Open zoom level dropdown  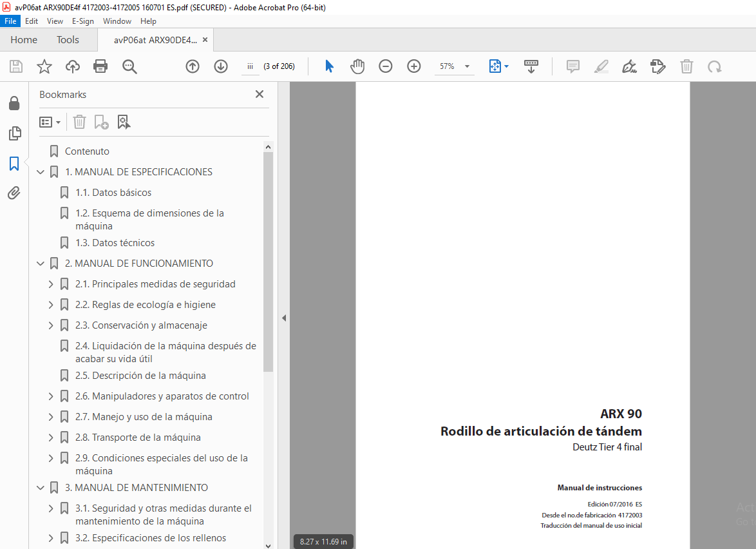[x=467, y=66]
